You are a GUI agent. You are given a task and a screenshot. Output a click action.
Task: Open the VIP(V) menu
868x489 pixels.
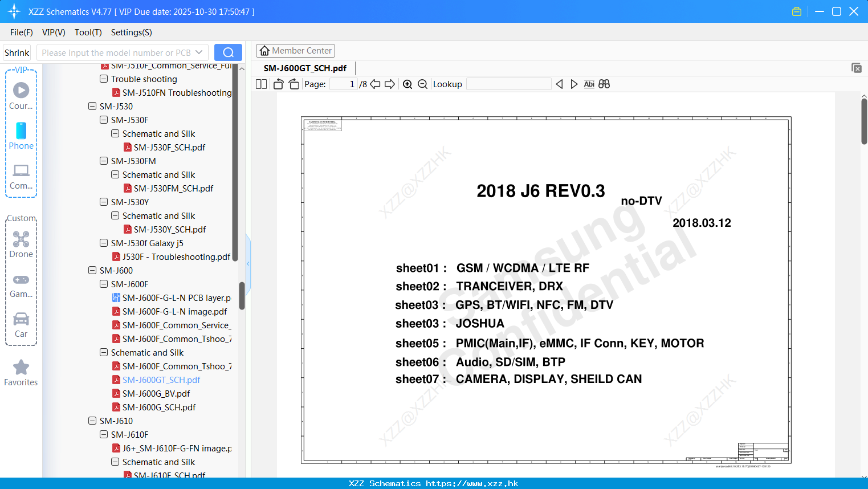tap(54, 32)
